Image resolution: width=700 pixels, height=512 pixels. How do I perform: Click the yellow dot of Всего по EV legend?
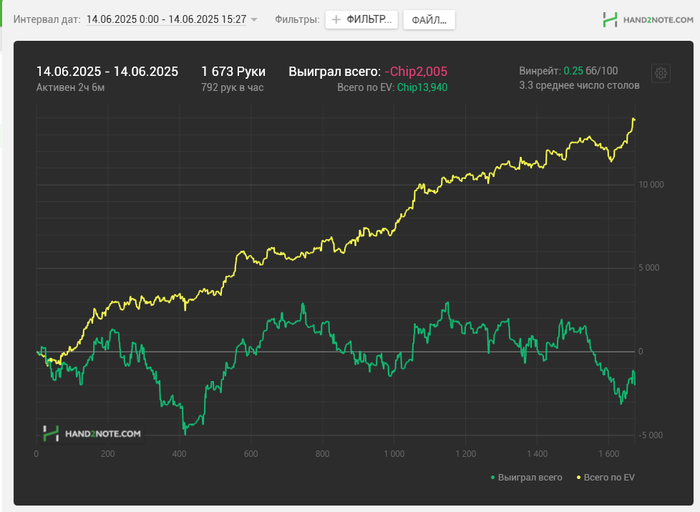tap(579, 478)
